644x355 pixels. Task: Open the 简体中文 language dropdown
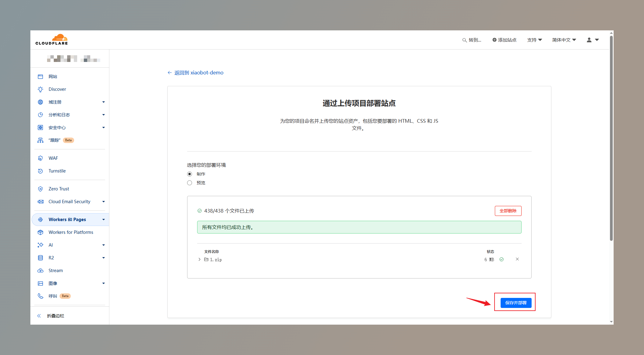click(564, 40)
